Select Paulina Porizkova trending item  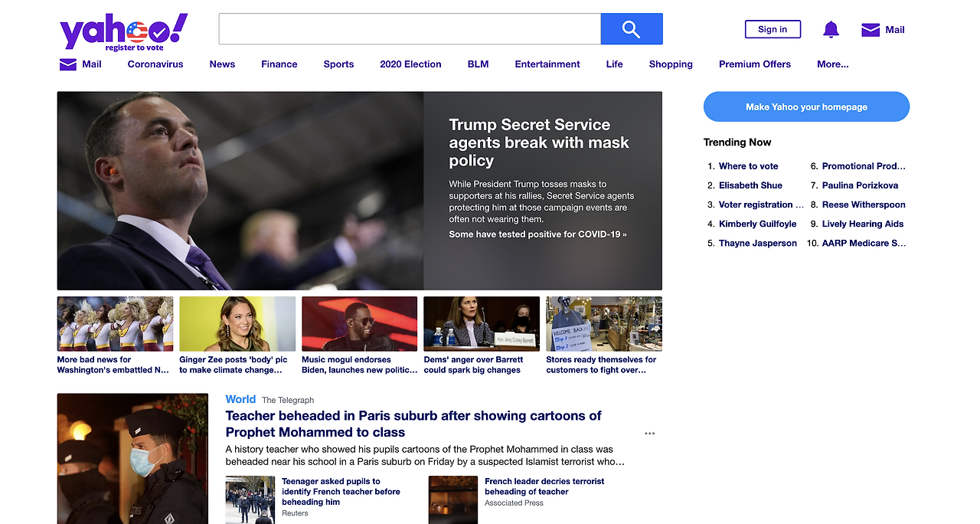(x=860, y=185)
